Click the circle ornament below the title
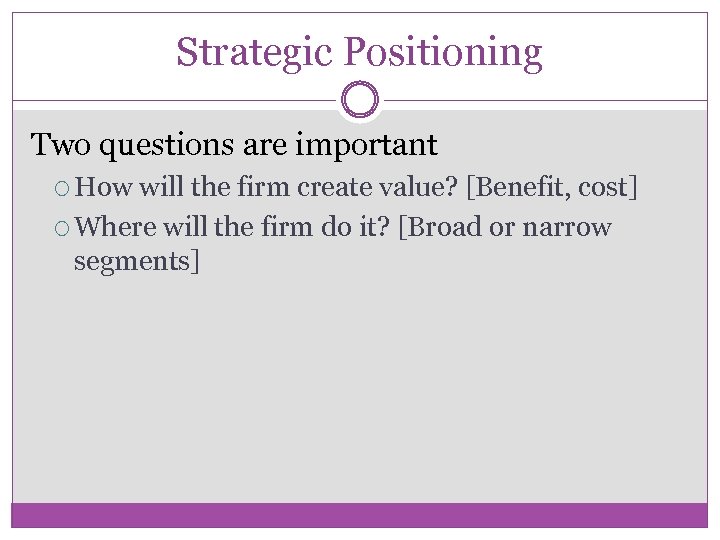Image resolution: width=720 pixels, height=540 pixels. point(360,100)
